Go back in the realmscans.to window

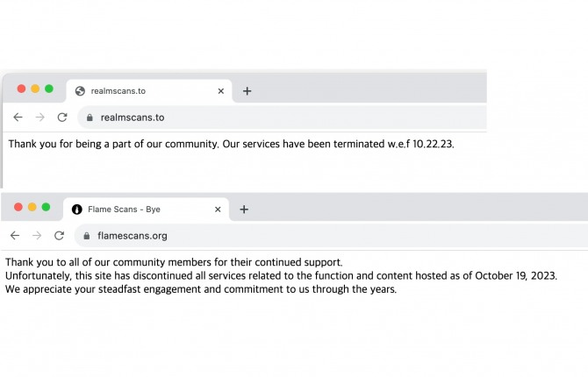coord(18,117)
